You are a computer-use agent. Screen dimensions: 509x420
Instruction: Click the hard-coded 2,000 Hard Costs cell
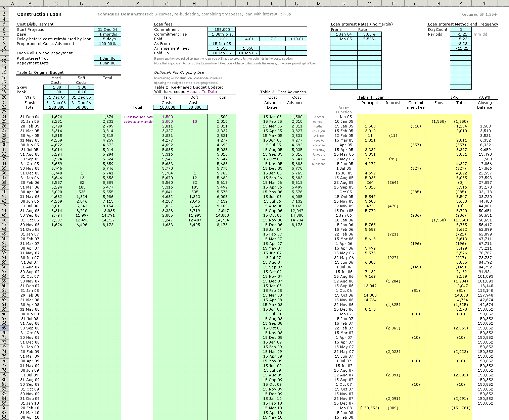(x=167, y=121)
